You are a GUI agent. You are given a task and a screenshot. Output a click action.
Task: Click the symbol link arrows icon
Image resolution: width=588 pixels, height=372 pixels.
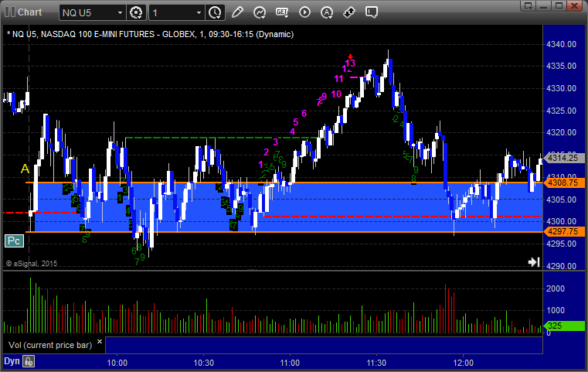point(349,12)
